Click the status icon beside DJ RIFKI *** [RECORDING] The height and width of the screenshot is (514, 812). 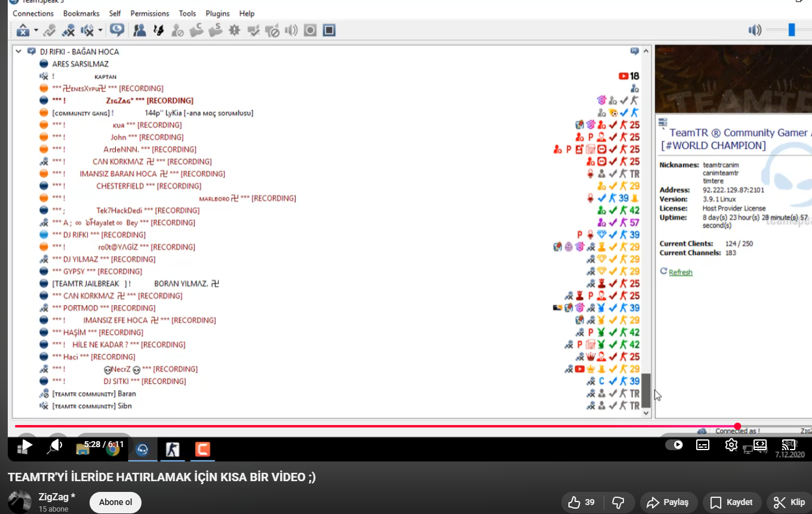pos(44,235)
